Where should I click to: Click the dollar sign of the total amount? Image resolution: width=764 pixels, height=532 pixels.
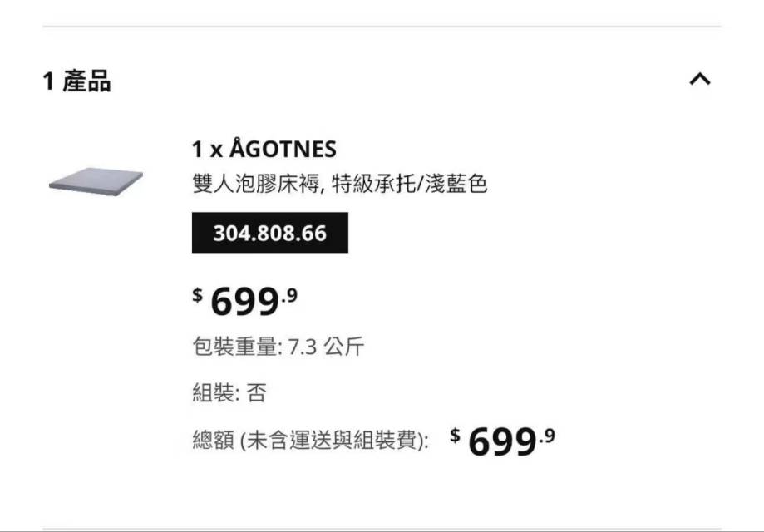coord(455,435)
